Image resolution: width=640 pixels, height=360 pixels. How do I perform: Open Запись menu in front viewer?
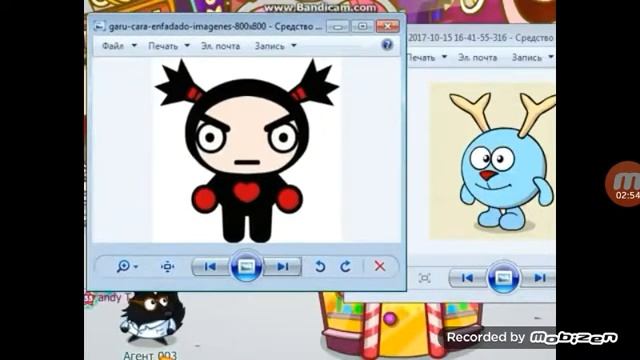coord(269,46)
